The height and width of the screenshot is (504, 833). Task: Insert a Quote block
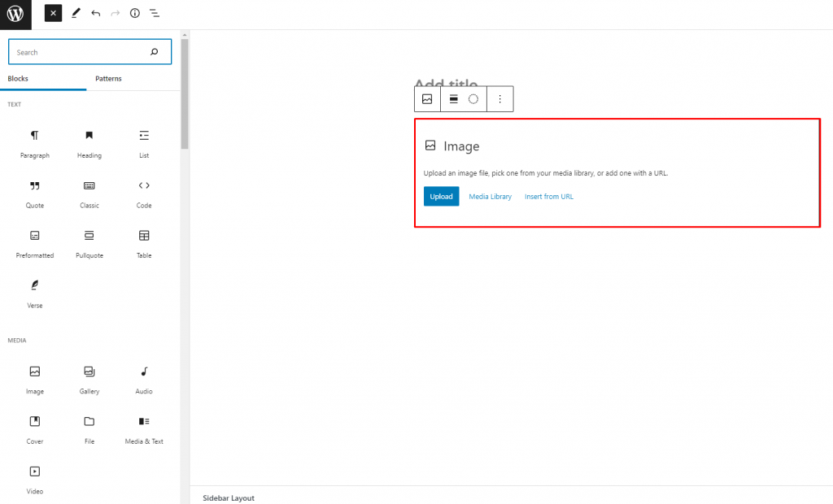tap(34, 193)
